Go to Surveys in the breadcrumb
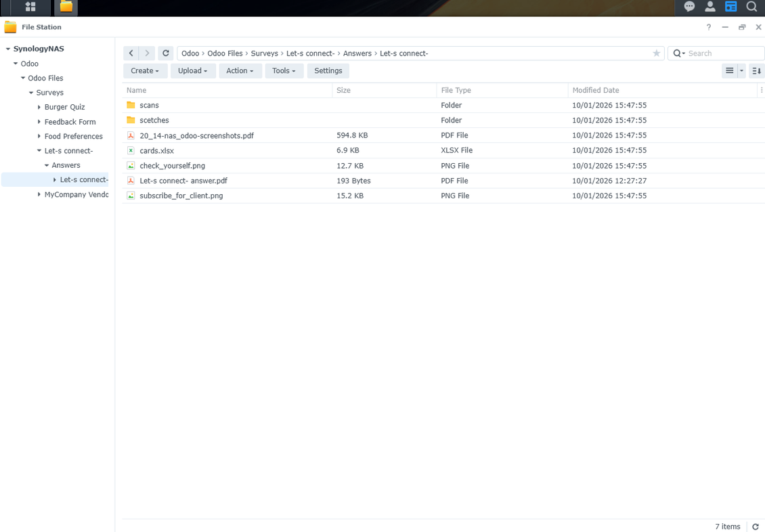 pos(265,53)
